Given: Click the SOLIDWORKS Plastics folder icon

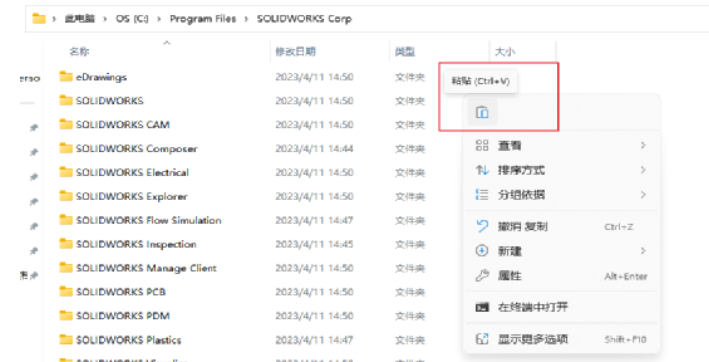Looking at the screenshot, I should (x=66, y=339).
